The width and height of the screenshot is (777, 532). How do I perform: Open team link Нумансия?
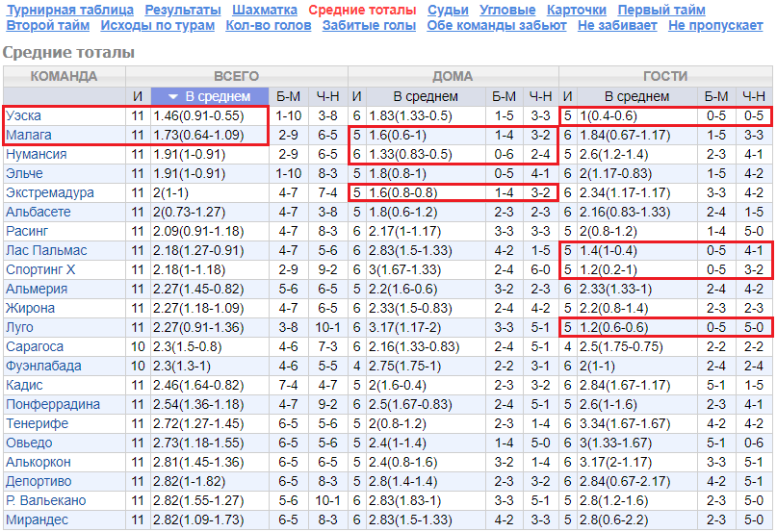pyautogui.click(x=37, y=155)
